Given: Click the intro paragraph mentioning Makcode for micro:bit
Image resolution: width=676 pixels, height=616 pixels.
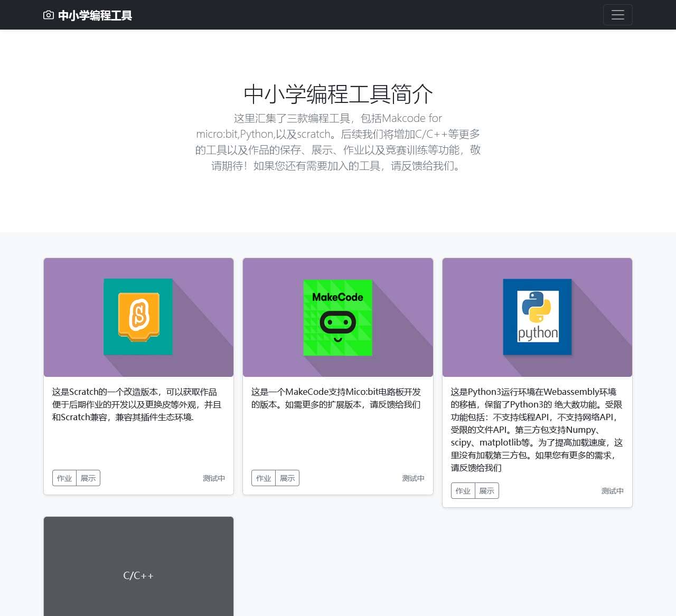Looking at the screenshot, I should pos(338,142).
